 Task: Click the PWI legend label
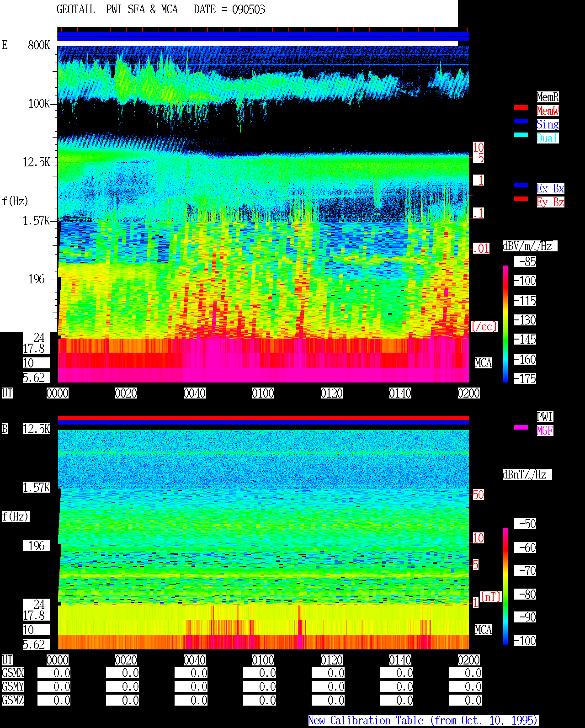point(545,417)
